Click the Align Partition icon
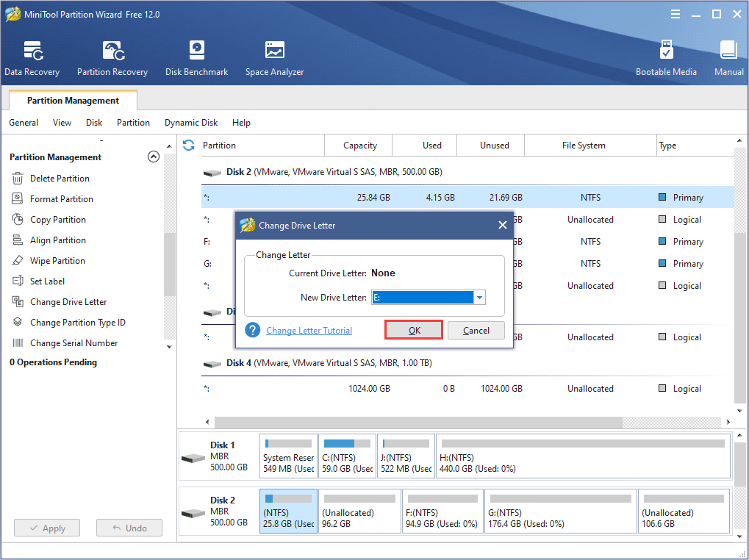Screen dimensions: 749x560 coord(18,240)
